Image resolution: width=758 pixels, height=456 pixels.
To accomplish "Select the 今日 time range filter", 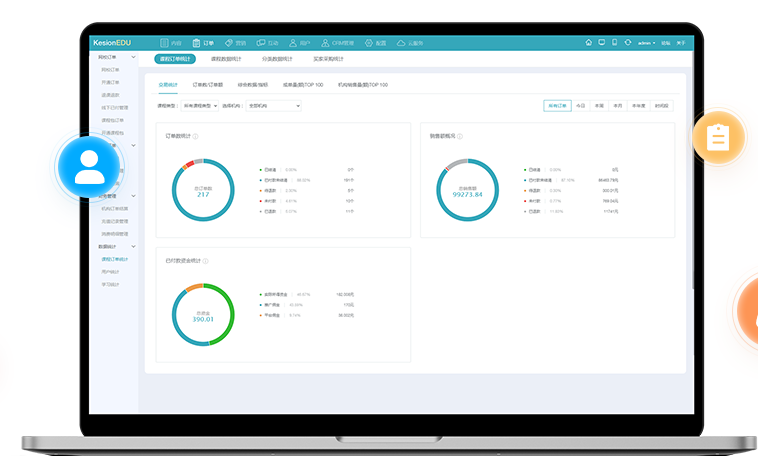I will (x=581, y=105).
